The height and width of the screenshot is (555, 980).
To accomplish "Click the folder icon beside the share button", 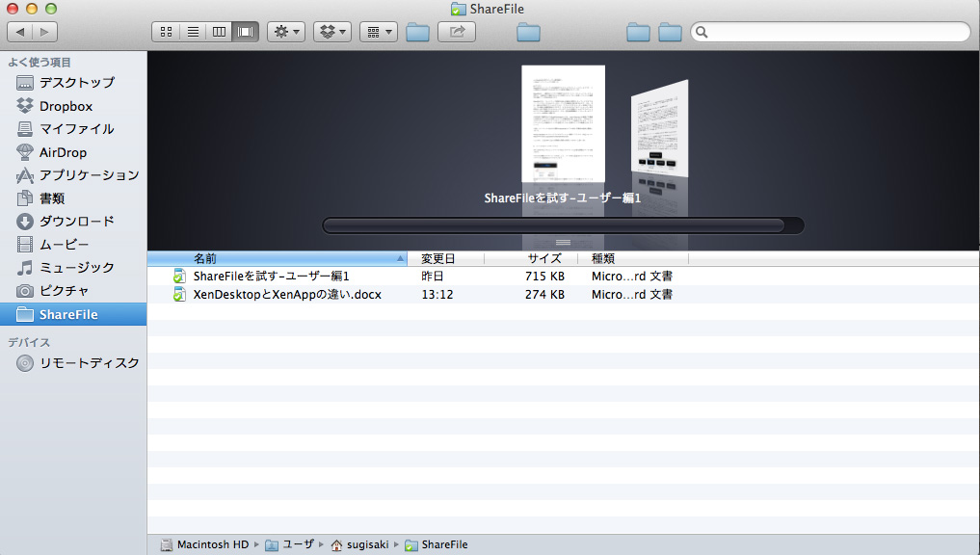I will tap(417, 32).
